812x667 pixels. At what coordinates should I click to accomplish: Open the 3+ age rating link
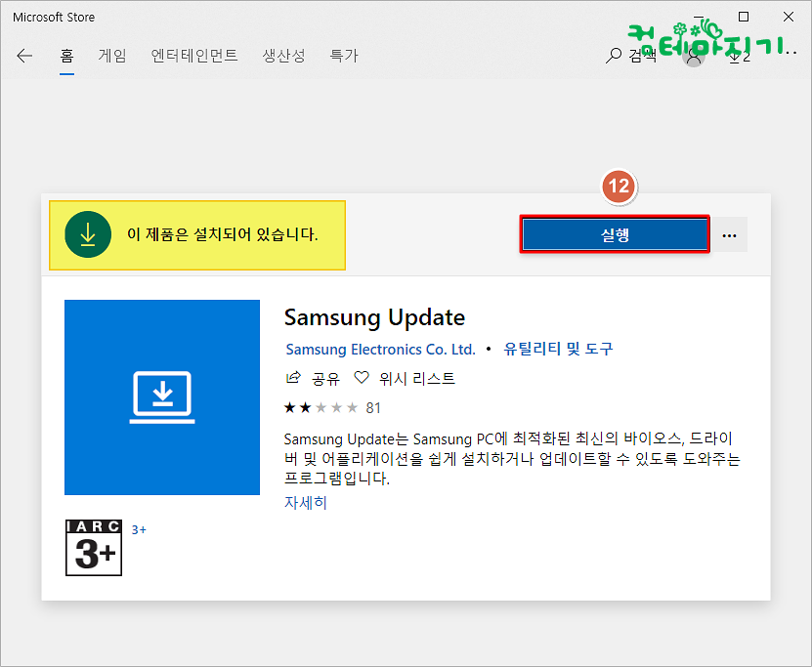tap(139, 530)
